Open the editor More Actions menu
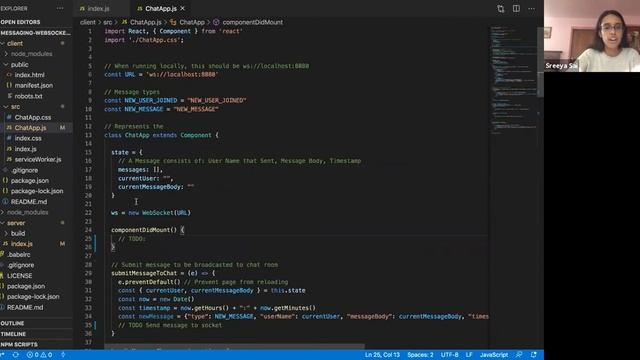This screenshot has height=360, width=640. click(x=531, y=9)
